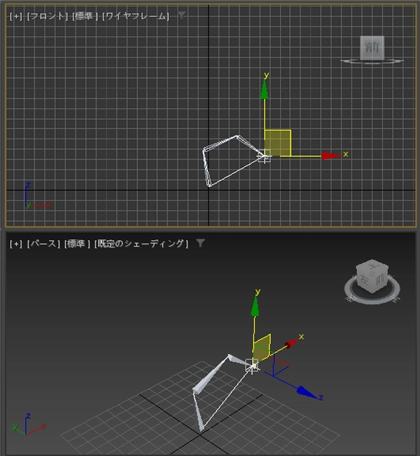Click the green Y axis arrow in Perspective viewport
This screenshot has width=420, height=456.
coord(255,307)
